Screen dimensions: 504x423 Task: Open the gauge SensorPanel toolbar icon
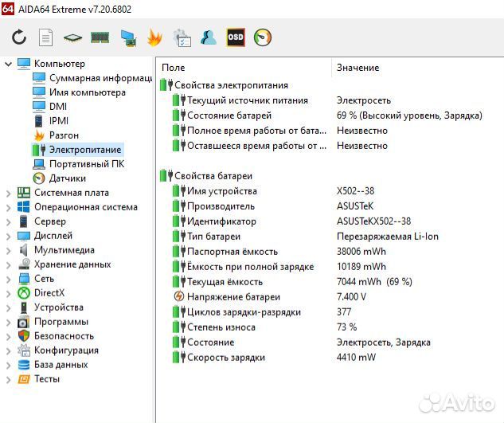pos(263,37)
